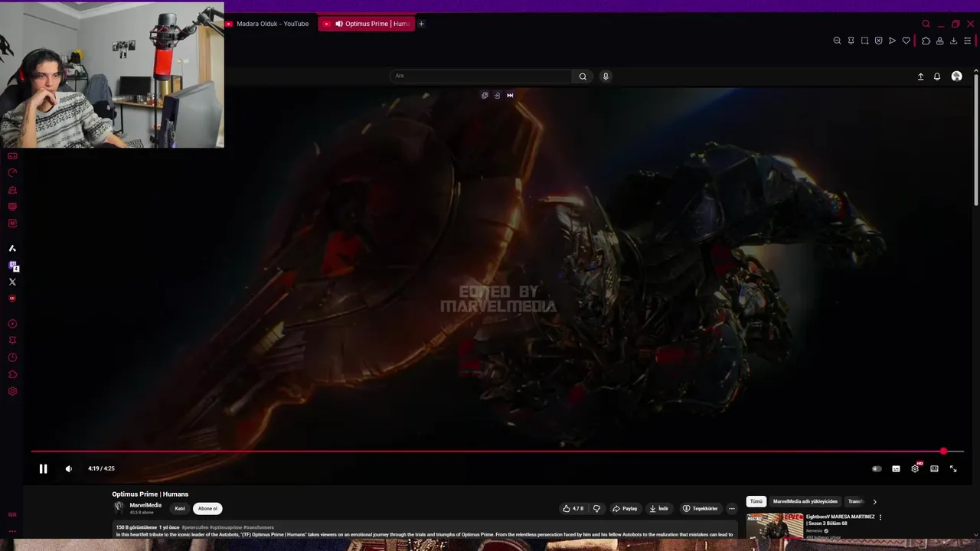Click the #petercullen hashtag link
The height and width of the screenshot is (551, 980).
pos(194,527)
